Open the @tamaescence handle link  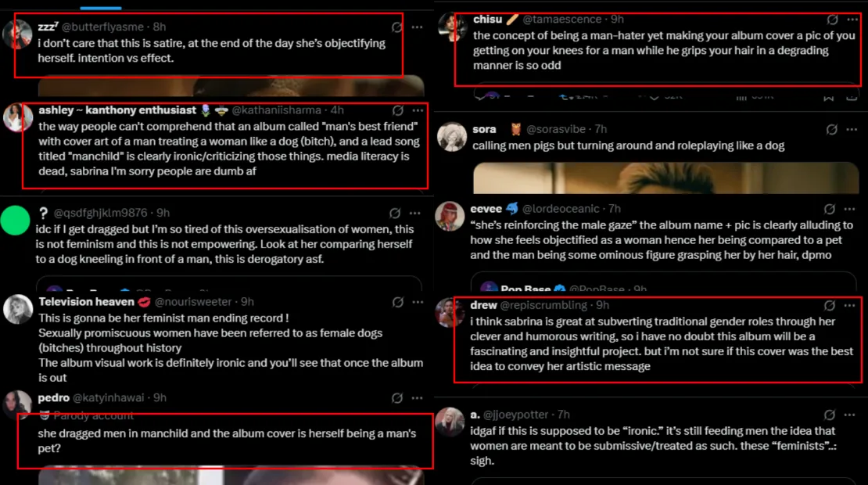562,19
